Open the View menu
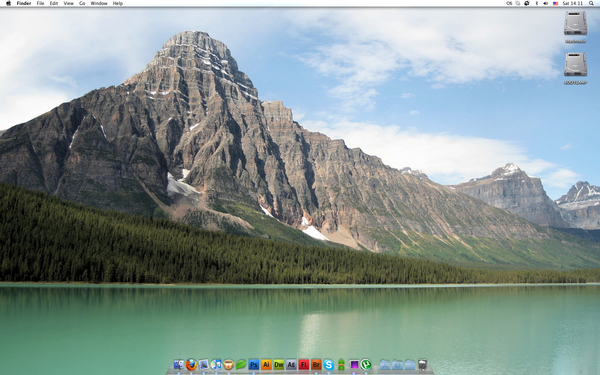 coord(68,3)
